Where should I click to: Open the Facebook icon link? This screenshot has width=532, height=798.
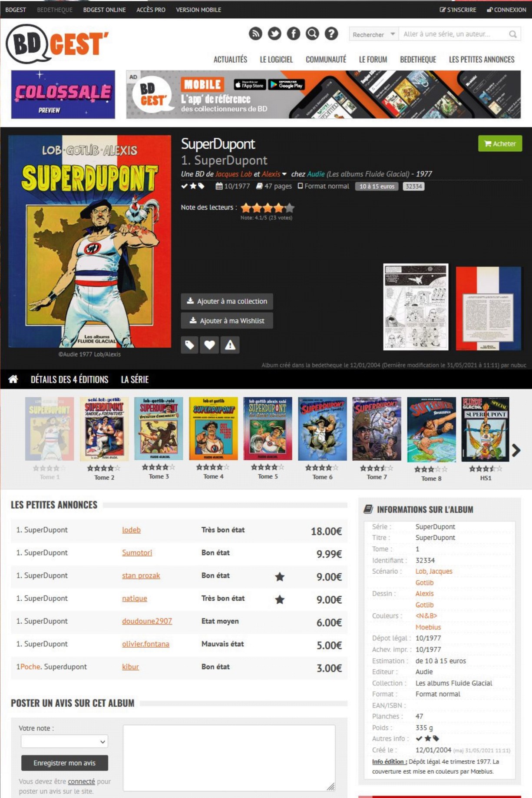click(293, 33)
